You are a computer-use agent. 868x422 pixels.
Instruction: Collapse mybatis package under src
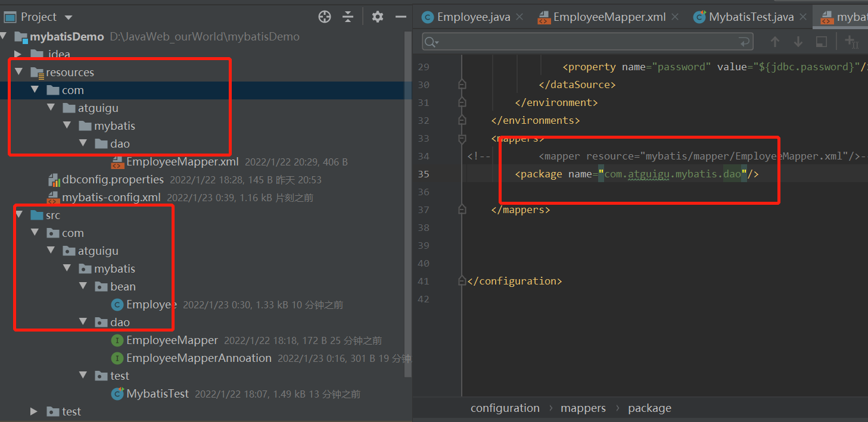coord(67,268)
